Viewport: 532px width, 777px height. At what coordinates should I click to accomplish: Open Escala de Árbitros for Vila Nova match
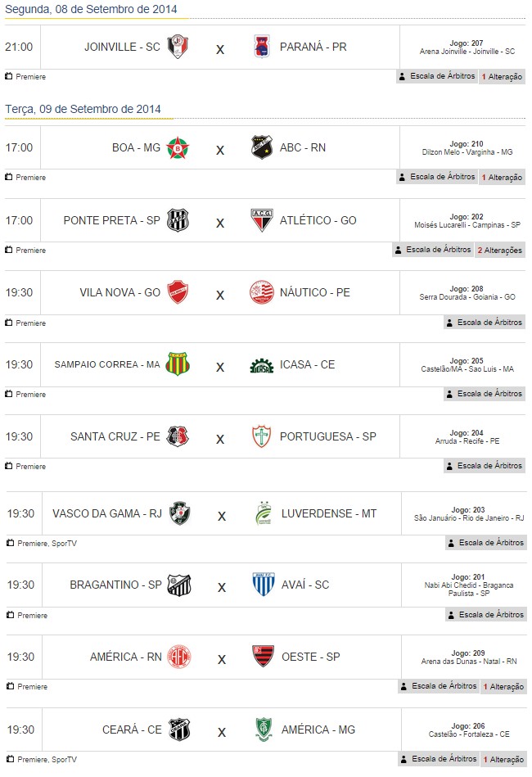click(x=484, y=323)
